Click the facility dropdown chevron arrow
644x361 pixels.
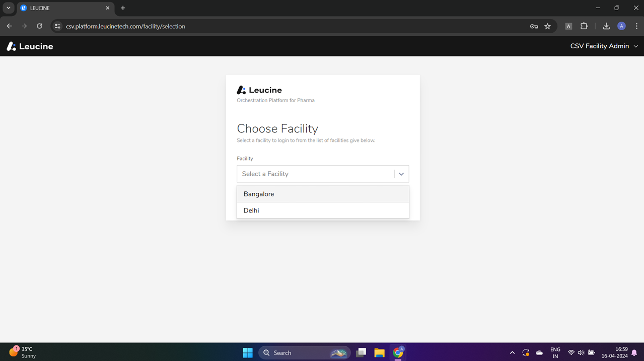401,174
